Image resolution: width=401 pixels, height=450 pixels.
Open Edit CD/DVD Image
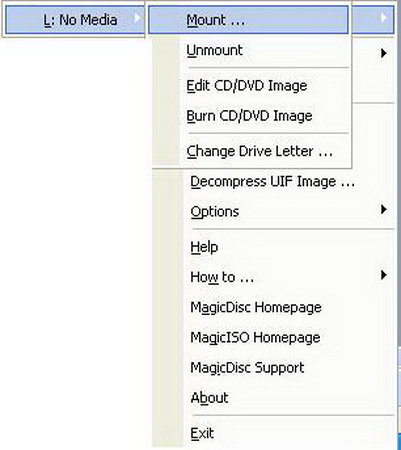(x=248, y=86)
